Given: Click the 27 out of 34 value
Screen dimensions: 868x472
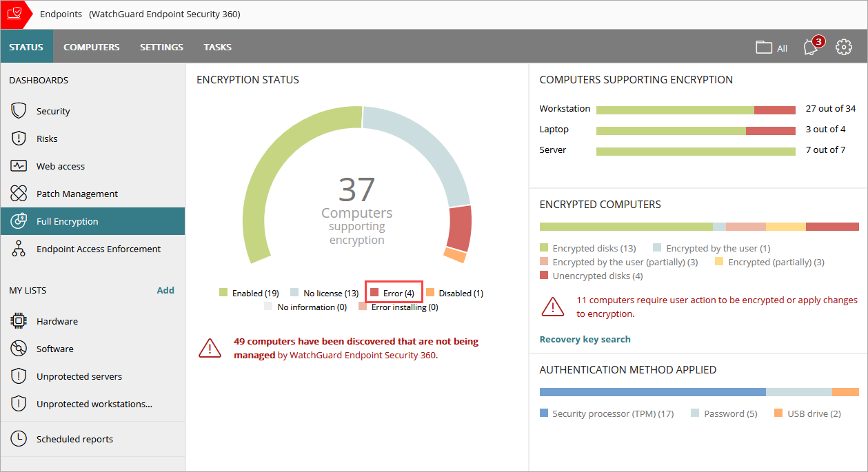Looking at the screenshot, I should [x=831, y=108].
